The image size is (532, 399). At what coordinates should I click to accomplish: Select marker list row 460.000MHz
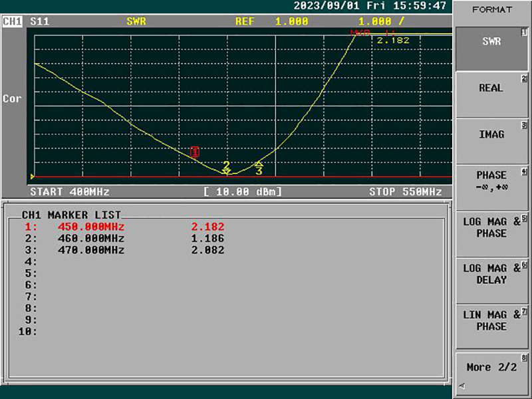tap(124, 238)
